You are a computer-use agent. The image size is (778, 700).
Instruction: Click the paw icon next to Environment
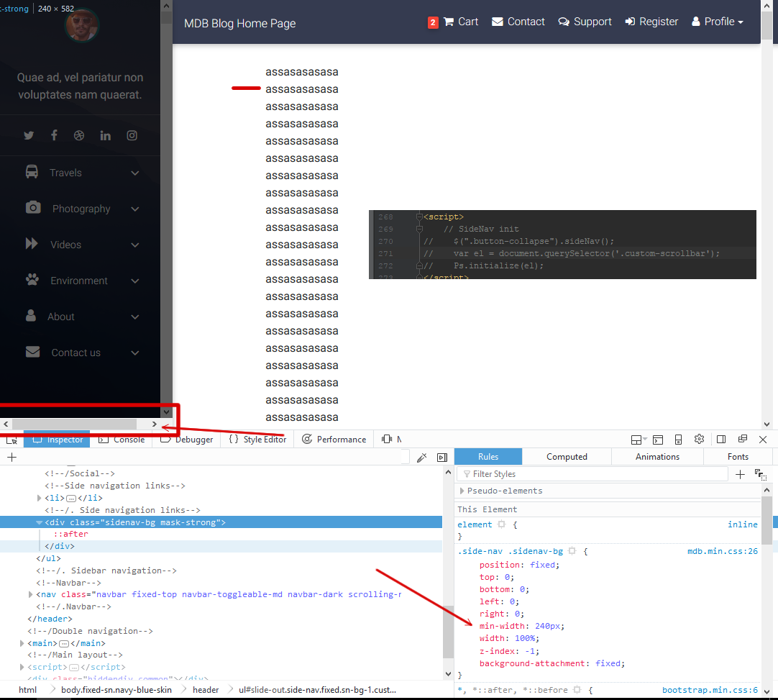coord(32,280)
